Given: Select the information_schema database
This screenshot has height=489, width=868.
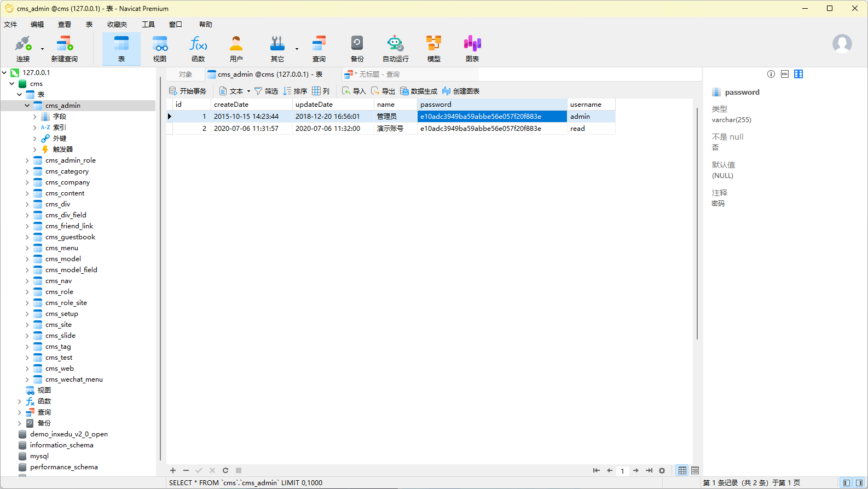Looking at the screenshot, I should click(61, 445).
